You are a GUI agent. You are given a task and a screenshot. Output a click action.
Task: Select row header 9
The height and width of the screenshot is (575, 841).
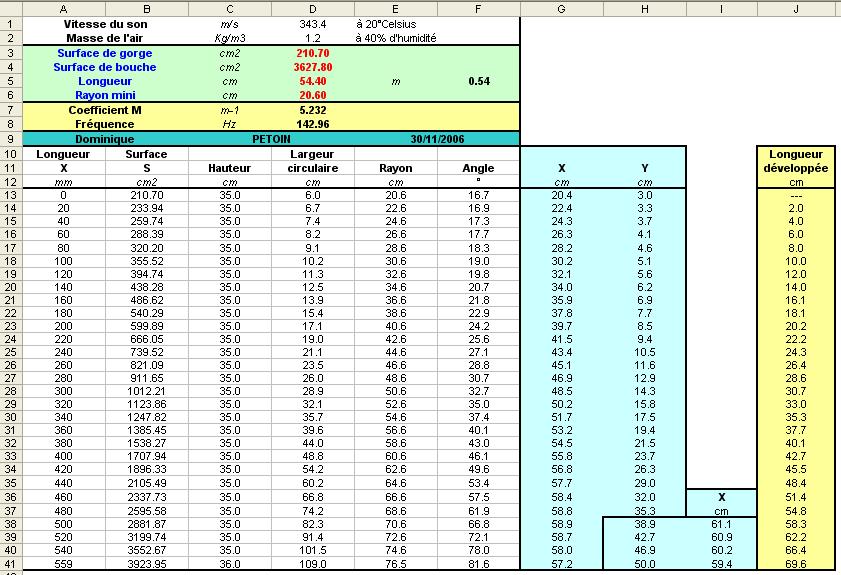click(x=11, y=139)
